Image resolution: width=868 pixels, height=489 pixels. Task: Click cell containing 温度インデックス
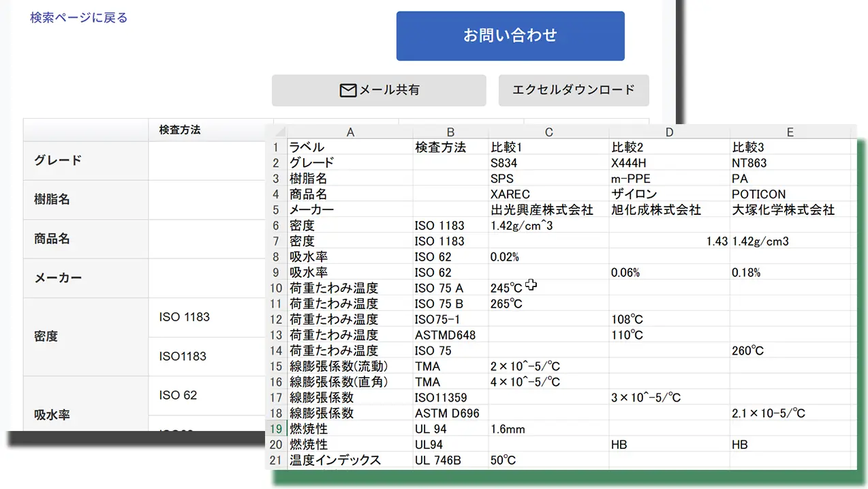click(x=350, y=460)
